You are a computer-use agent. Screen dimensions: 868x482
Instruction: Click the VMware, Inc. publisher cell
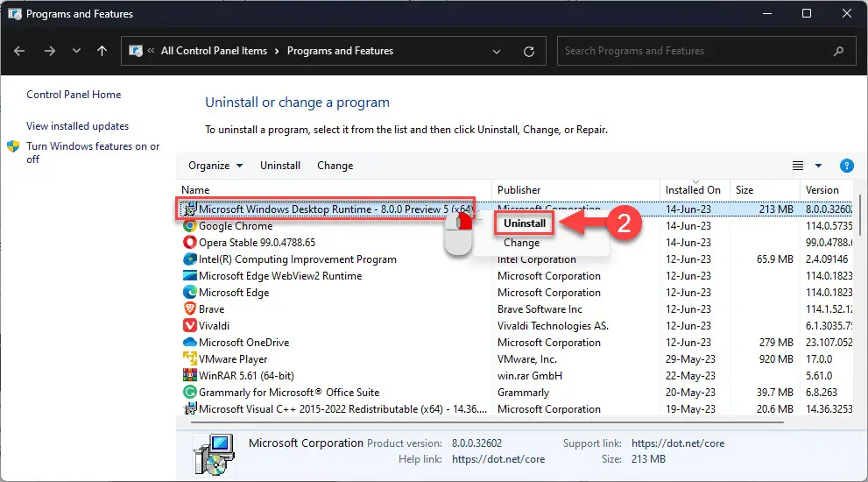coord(527,359)
